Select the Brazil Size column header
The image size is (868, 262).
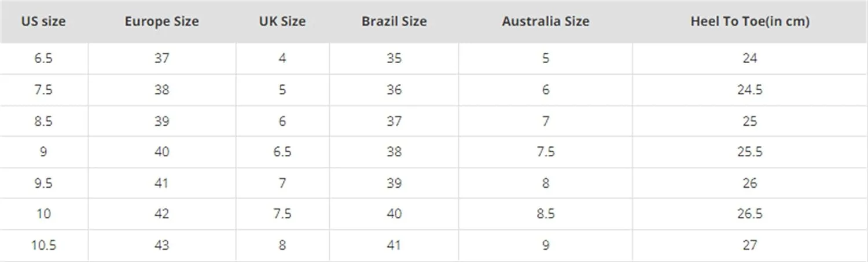(394, 22)
